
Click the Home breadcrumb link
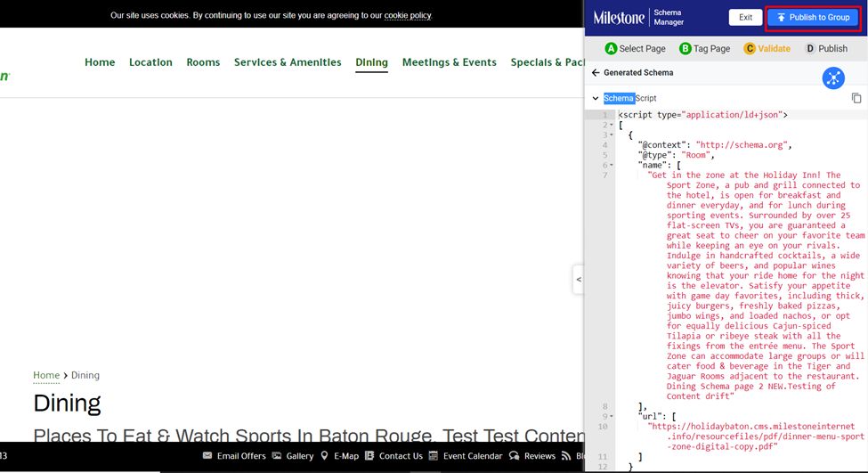[x=46, y=375]
